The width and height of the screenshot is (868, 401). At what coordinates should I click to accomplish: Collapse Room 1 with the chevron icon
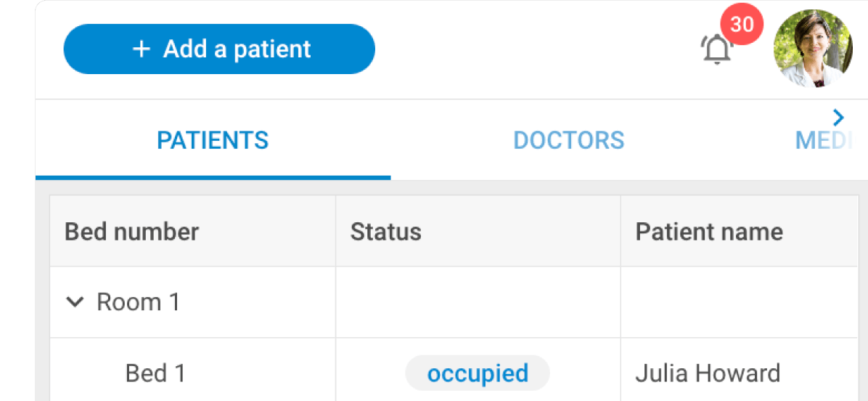point(75,302)
